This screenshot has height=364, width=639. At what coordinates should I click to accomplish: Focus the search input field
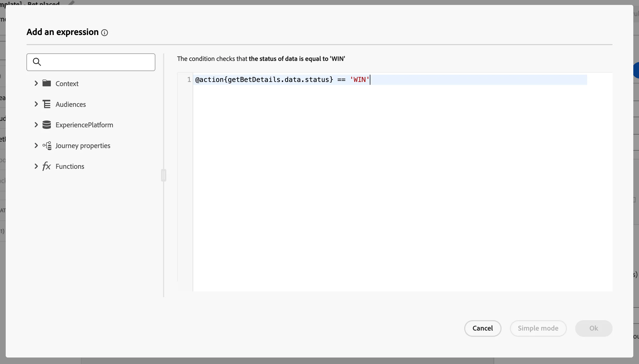tap(91, 62)
